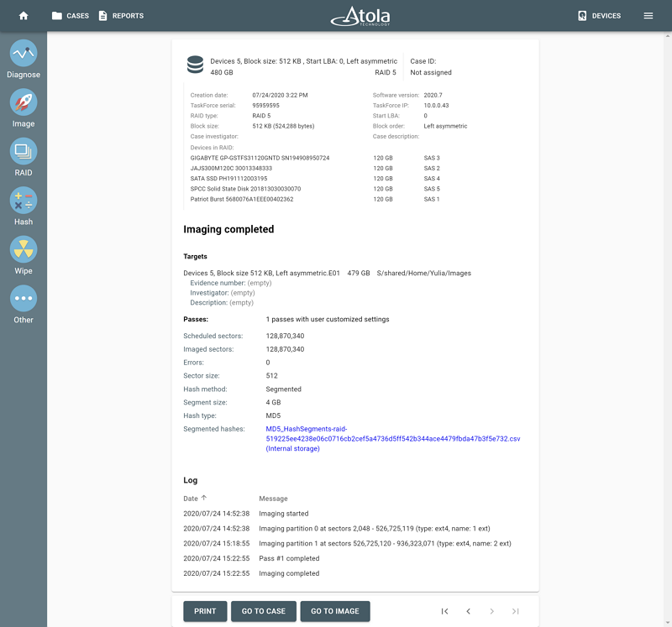Click the Go To Image button
Viewport: 672px width, 627px height.
(335, 611)
